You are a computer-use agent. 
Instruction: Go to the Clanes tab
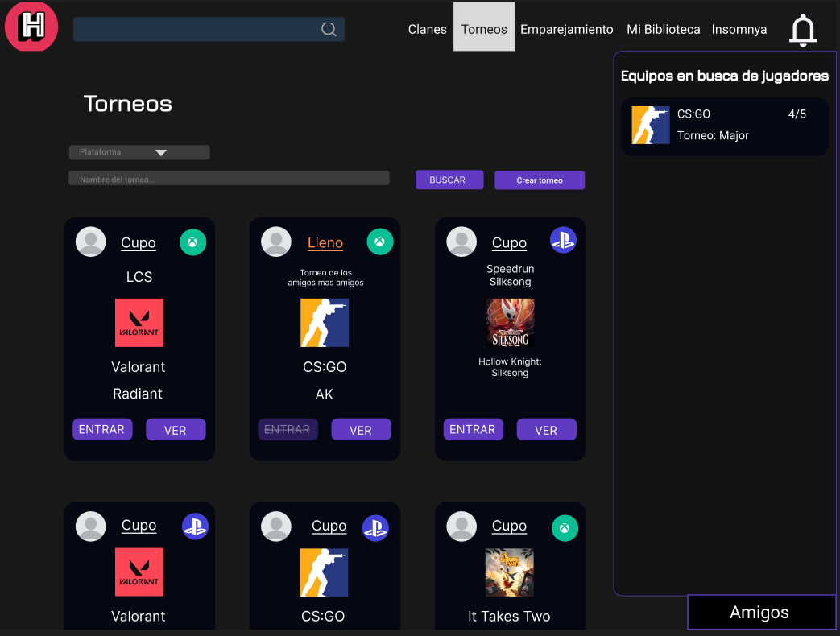[427, 30]
